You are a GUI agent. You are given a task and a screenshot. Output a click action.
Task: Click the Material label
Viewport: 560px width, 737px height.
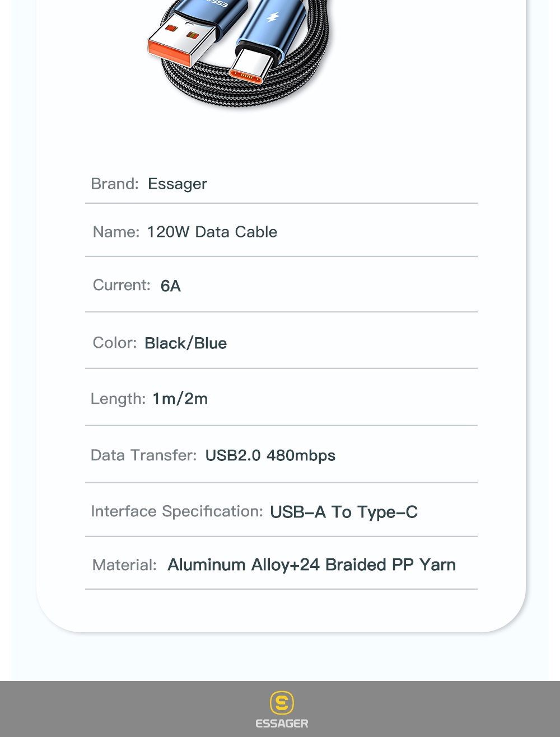pos(125,565)
